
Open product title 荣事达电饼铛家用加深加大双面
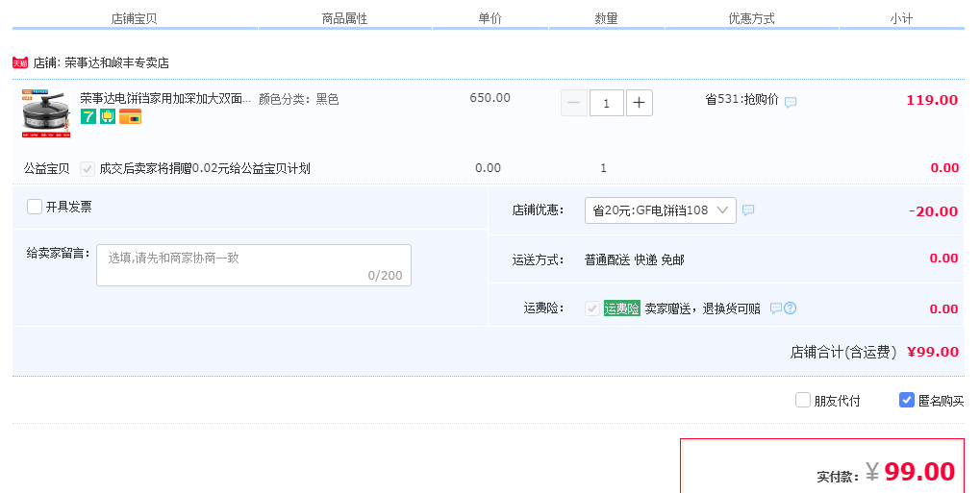(165, 99)
